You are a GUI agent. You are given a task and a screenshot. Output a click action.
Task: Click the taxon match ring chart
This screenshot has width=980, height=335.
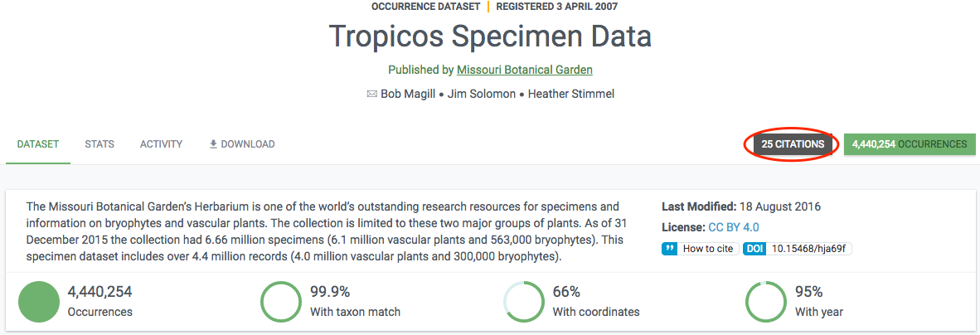point(280,302)
